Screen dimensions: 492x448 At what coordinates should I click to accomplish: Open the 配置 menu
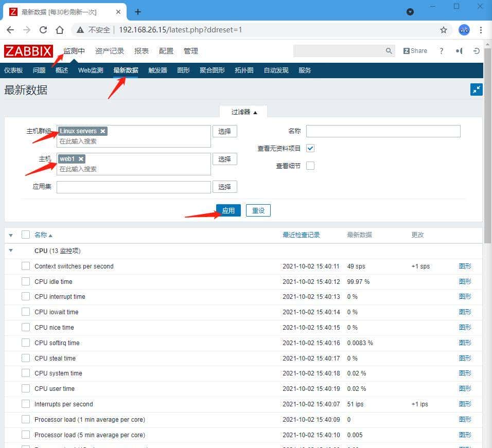[x=167, y=51]
